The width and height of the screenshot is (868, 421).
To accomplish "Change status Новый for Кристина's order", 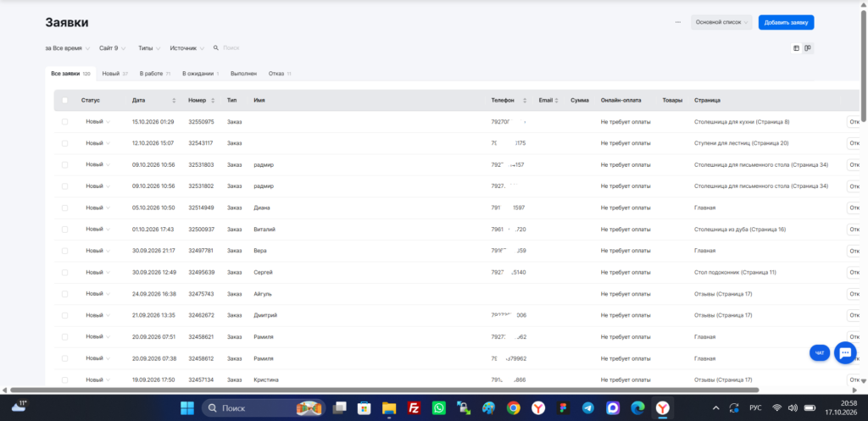I will pyautogui.click(x=97, y=380).
